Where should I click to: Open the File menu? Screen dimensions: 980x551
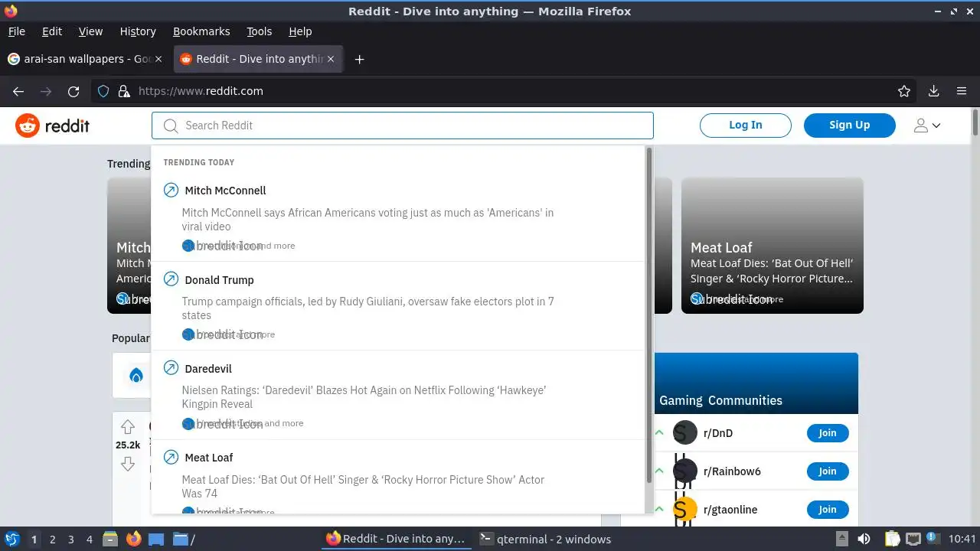(16, 31)
